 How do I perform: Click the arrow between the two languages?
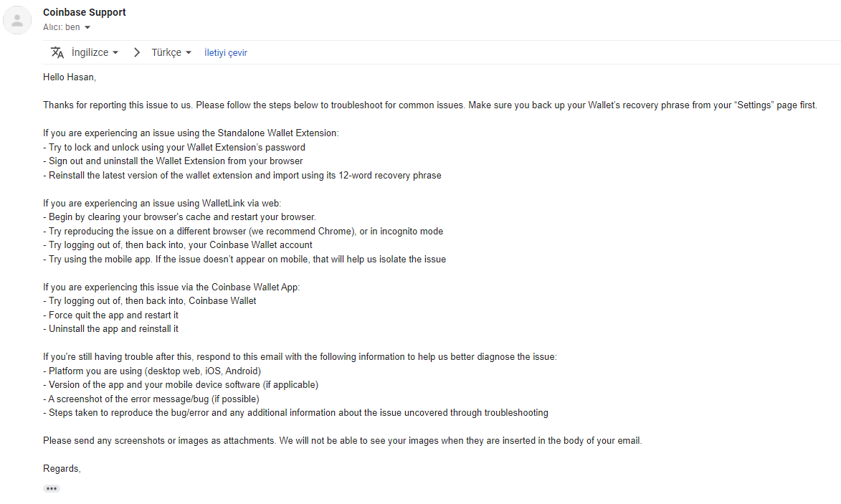(x=137, y=52)
